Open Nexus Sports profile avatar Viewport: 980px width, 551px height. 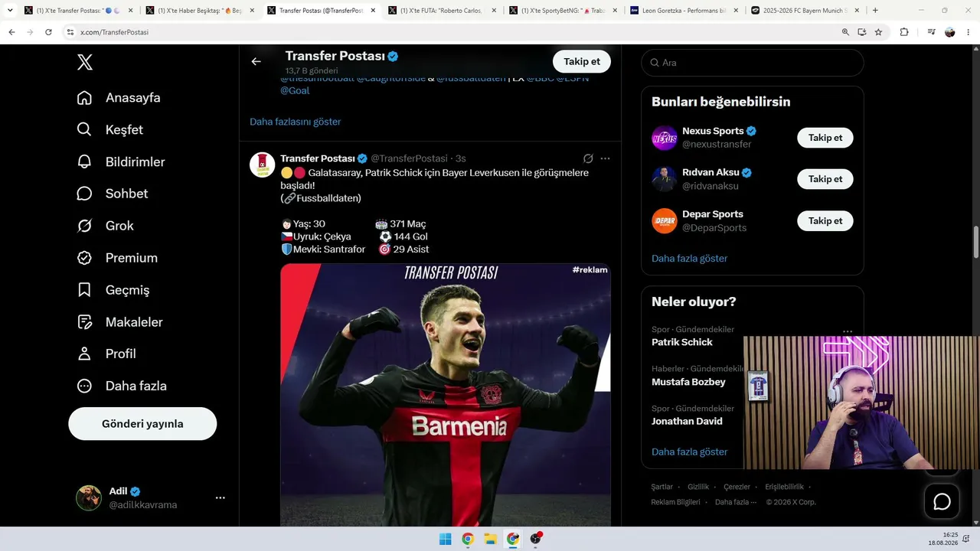665,138
